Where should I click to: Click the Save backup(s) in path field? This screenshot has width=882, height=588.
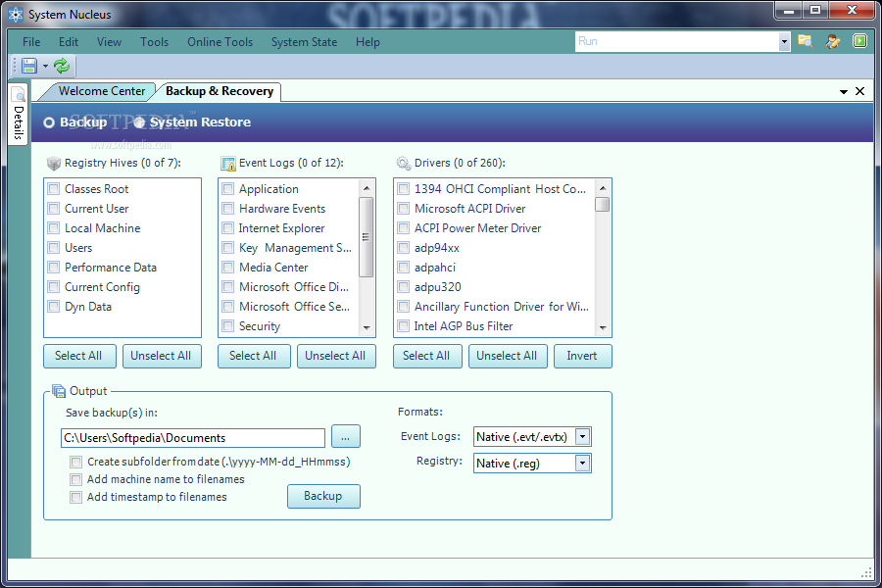[x=193, y=438]
